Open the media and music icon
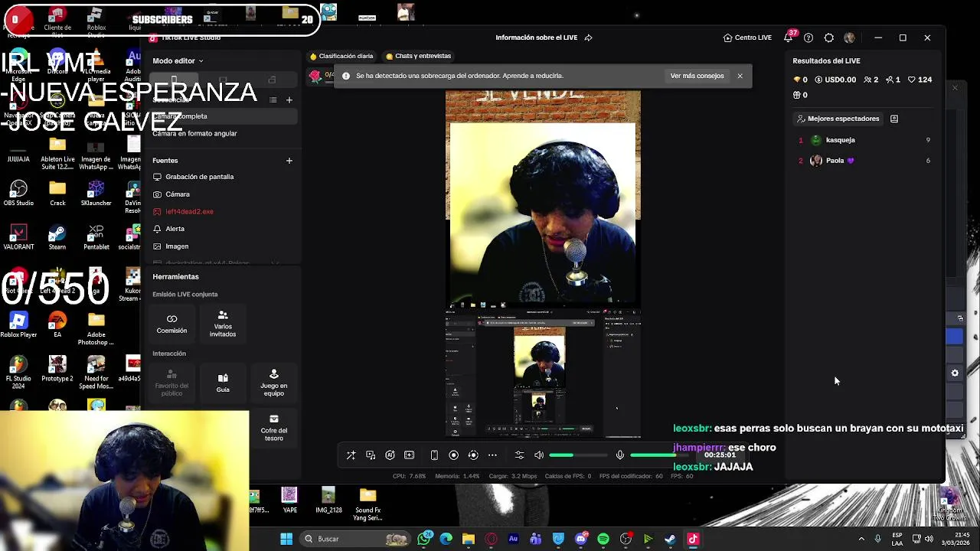 (x=371, y=455)
